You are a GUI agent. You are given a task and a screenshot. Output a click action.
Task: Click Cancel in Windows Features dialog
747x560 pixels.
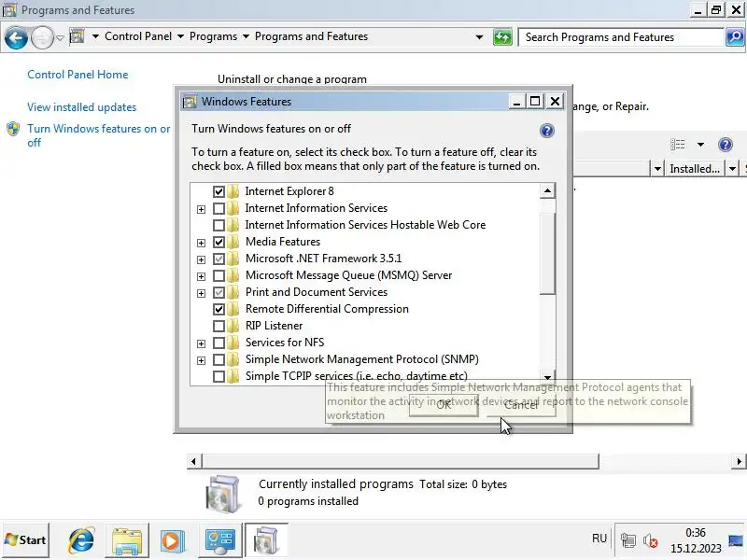(521, 404)
